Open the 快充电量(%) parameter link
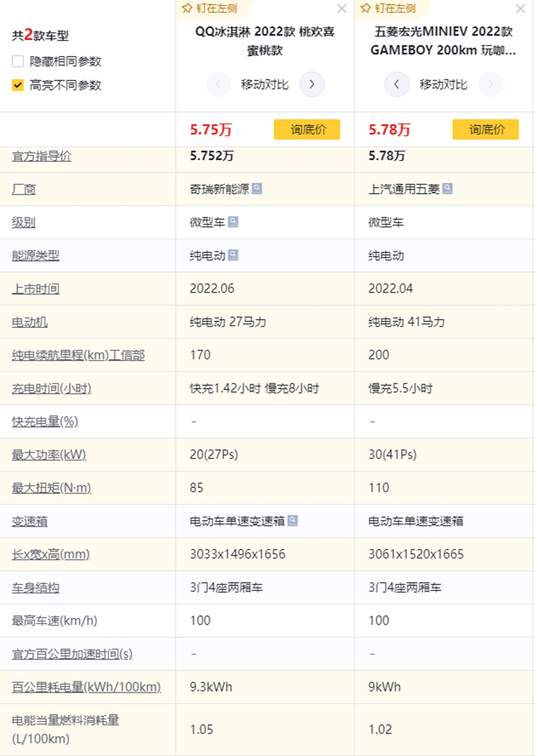This screenshot has height=756, width=535. pyautogui.click(x=45, y=422)
